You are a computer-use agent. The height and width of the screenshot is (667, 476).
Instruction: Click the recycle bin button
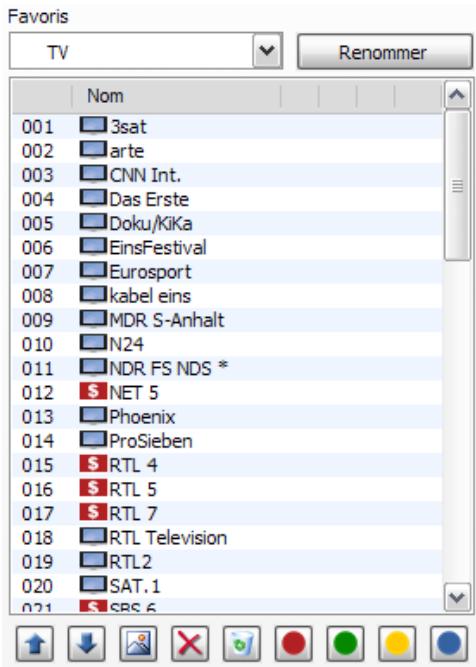[242, 644]
